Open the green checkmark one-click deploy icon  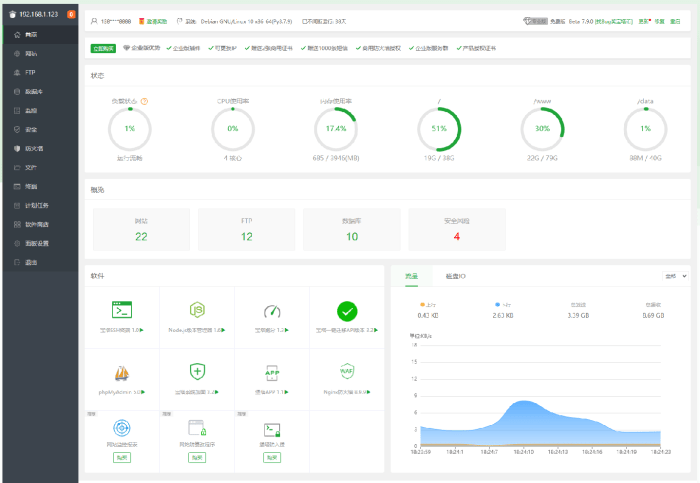tap(347, 310)
